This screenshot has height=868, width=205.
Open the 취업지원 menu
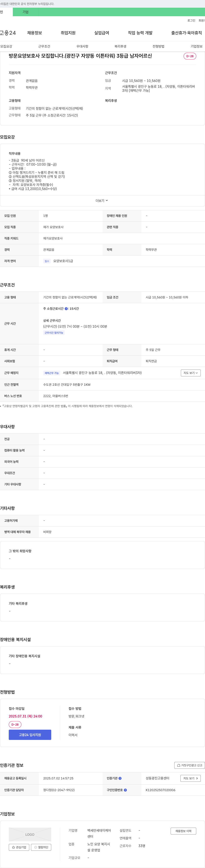68,33
